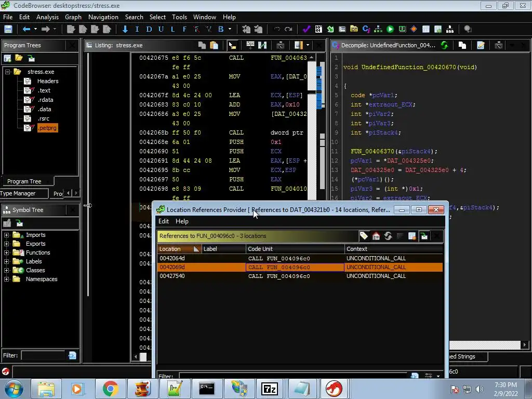The image size is (532, 399).
Task: Expand the Imports node in Symbol Tree
Action: pyautogui.click(x=6, y=235)
